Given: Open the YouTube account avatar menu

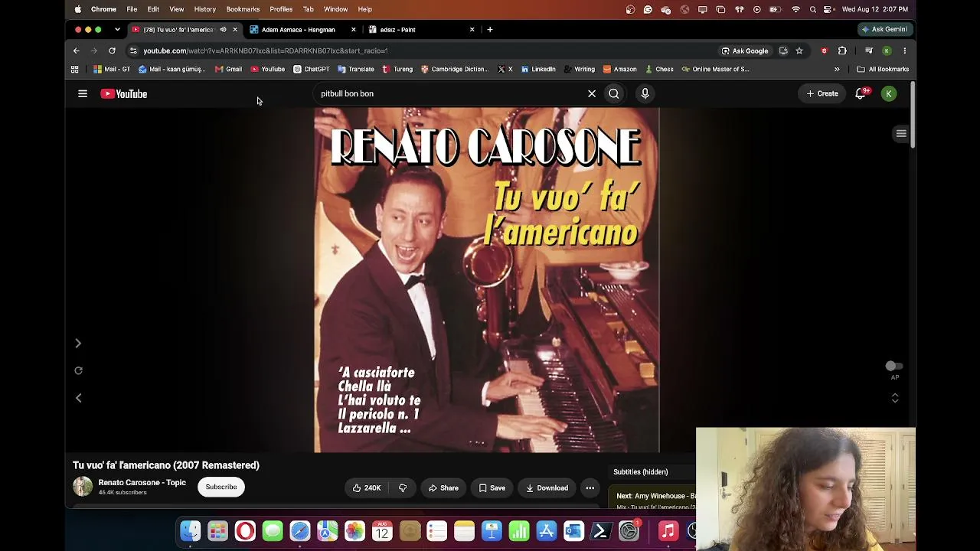Looking at the screenshot, I should (889, 93).
